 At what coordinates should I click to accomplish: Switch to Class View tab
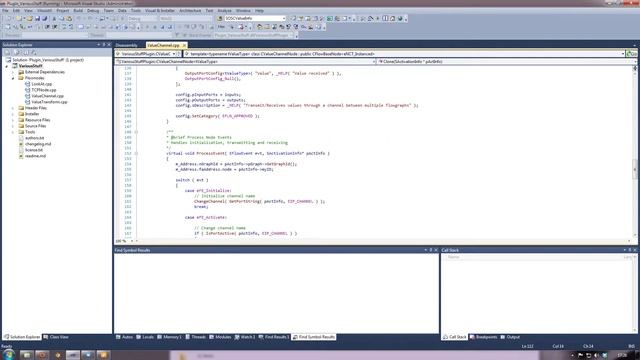click(56, 337)
